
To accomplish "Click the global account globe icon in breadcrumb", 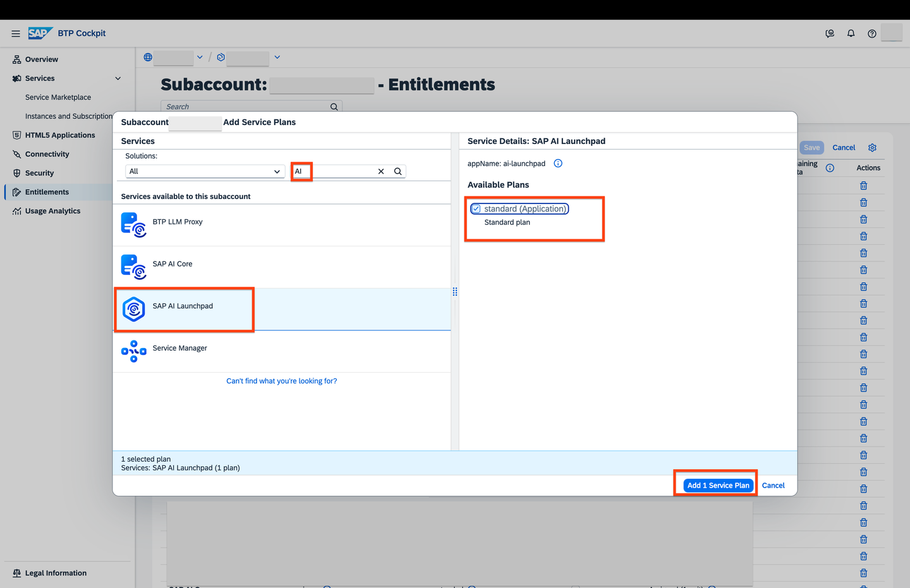I will click(148, 57).
